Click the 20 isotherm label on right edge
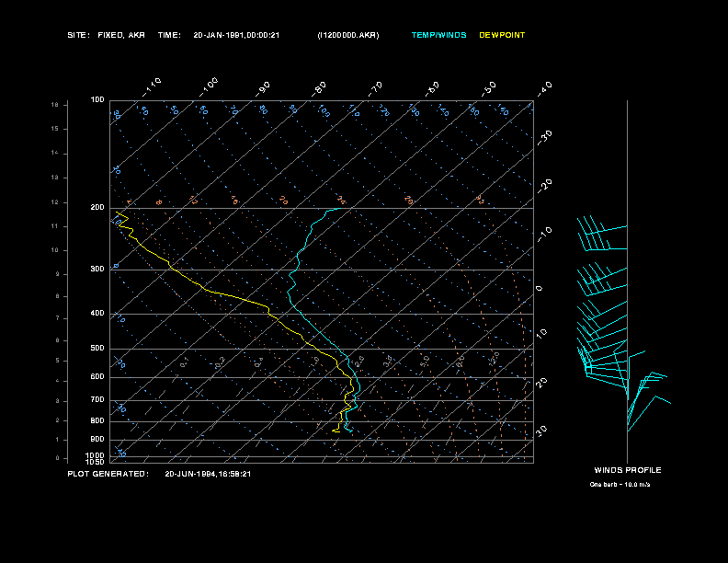The width and height of the screenshot is (728, 563). 541,383
